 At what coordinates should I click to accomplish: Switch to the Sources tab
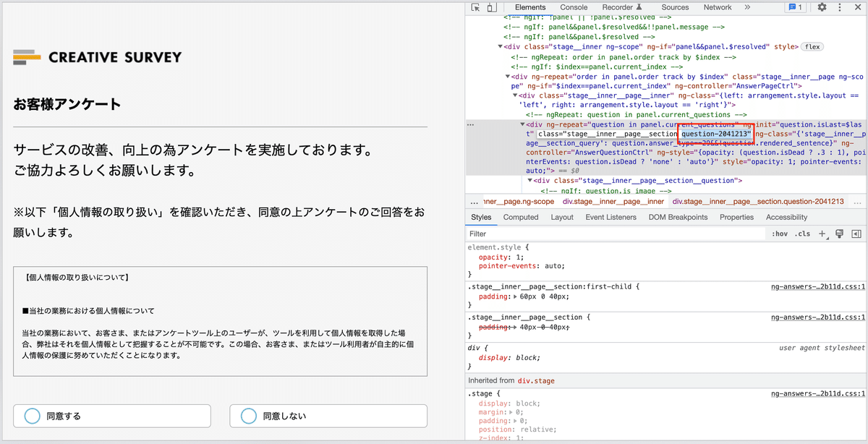click(x=676, y=7)
